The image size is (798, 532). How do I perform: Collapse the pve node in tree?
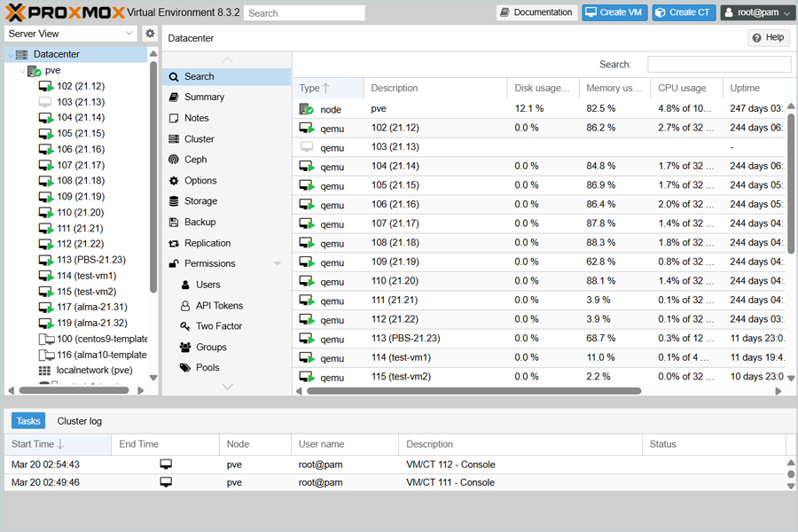22,71
